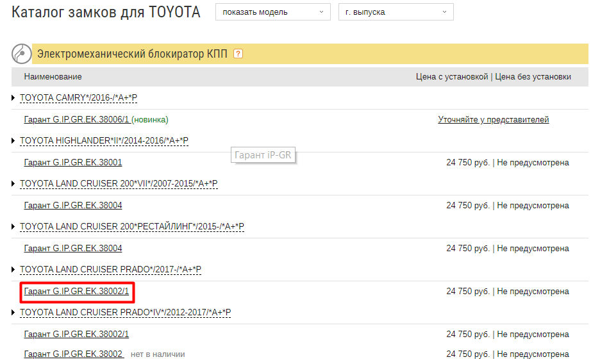Image resolution: width=600 pixels, height=364 pixels.
Task: Collapse the TOYOTA HIGHLANDER arrow
Action: 13,141
